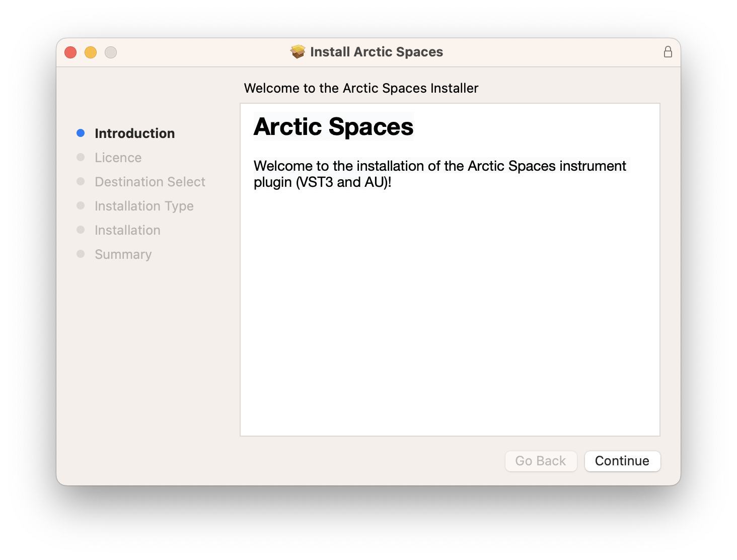
Task: Minimize the installer with the yellow button
Action: click(91, 52)
